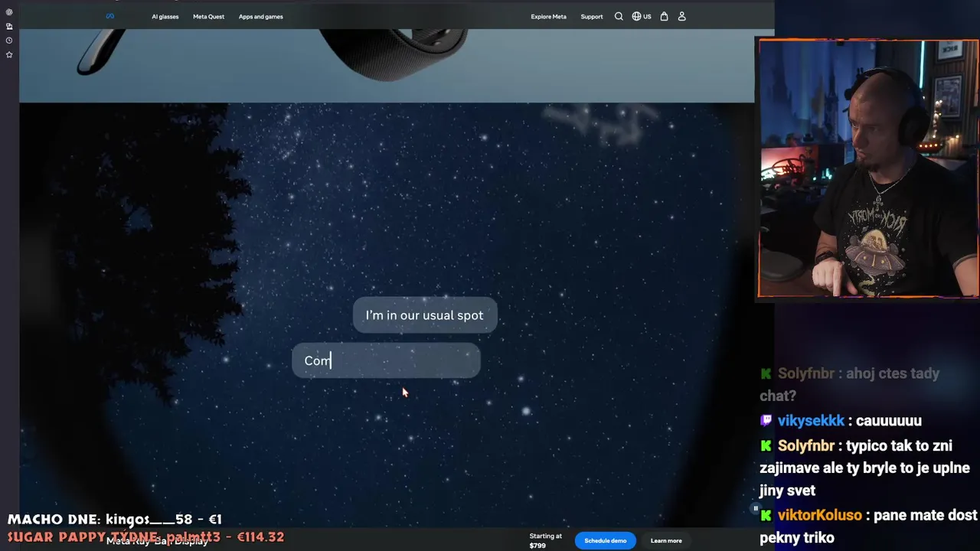The image size is (980, 551).
Task: Click chat username viktorKoluso
Action: 820,515
